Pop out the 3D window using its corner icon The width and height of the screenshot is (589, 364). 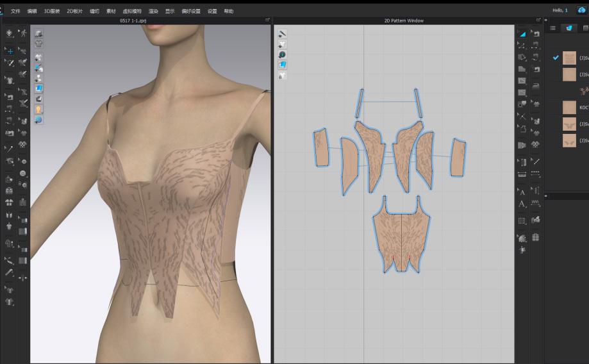click(268, 21)
